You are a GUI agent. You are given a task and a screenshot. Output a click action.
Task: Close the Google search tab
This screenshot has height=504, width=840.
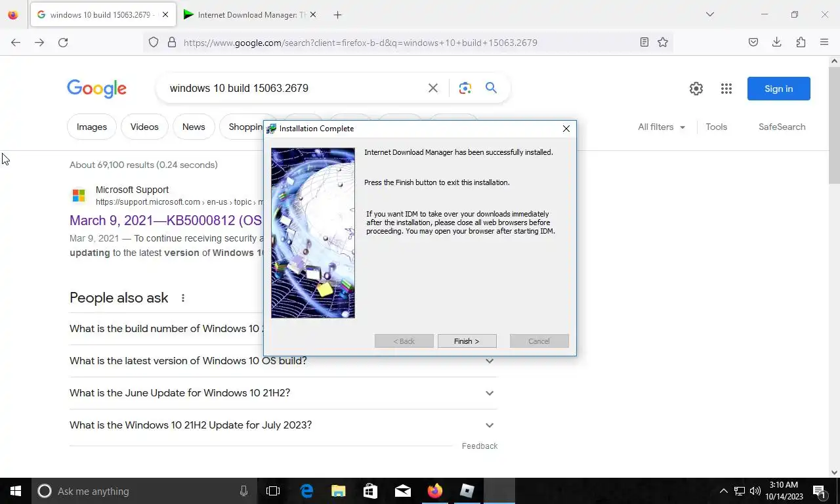[x=165, y=14]
